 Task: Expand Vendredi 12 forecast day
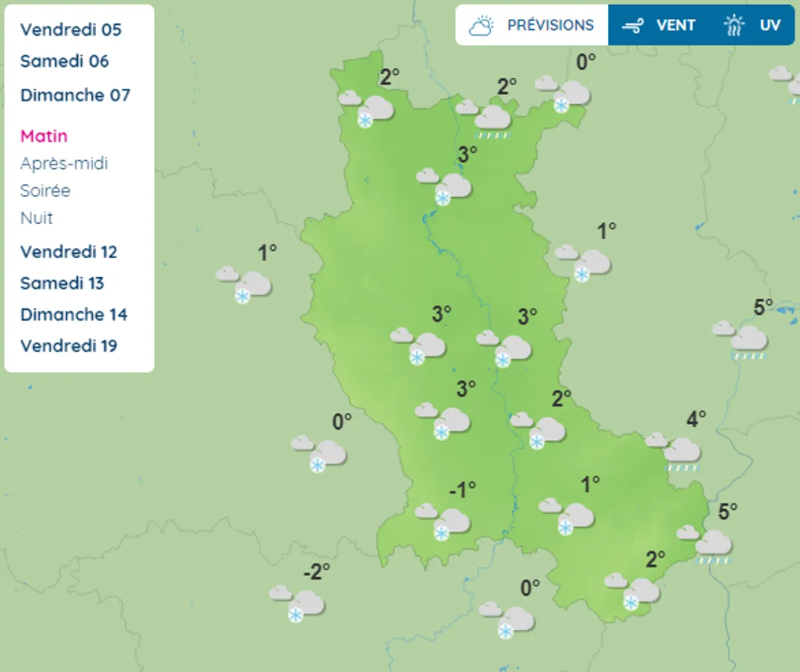[x=68, y=252]
